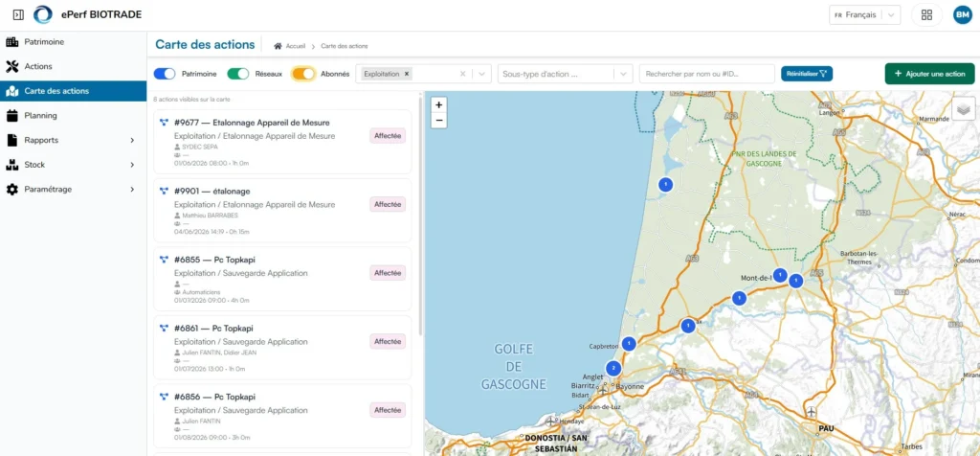Expand the Paramétrage submenu

pos(132,189)
